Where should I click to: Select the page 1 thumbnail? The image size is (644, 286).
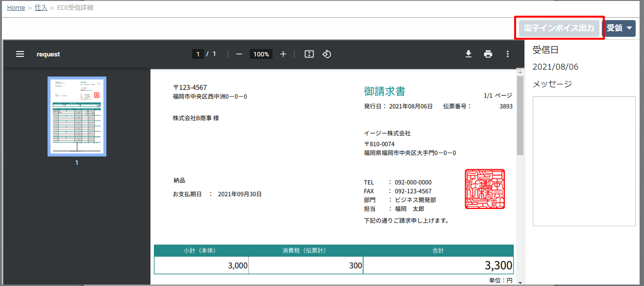[77, 116]
